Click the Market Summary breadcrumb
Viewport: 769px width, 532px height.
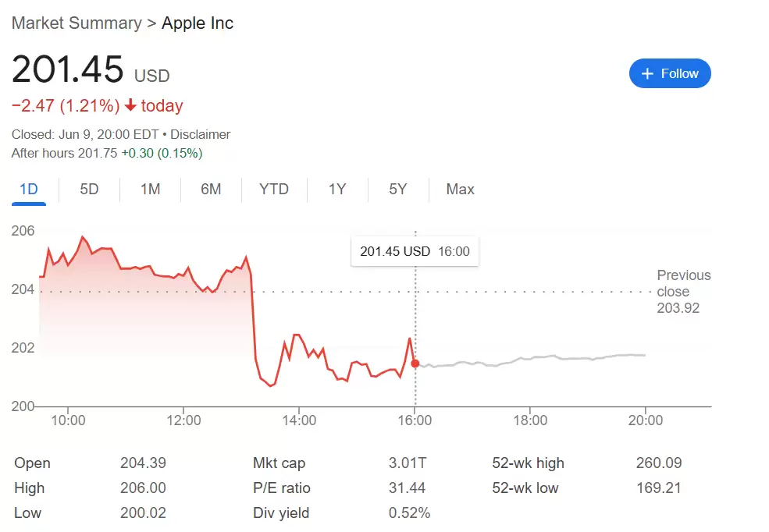76,23
